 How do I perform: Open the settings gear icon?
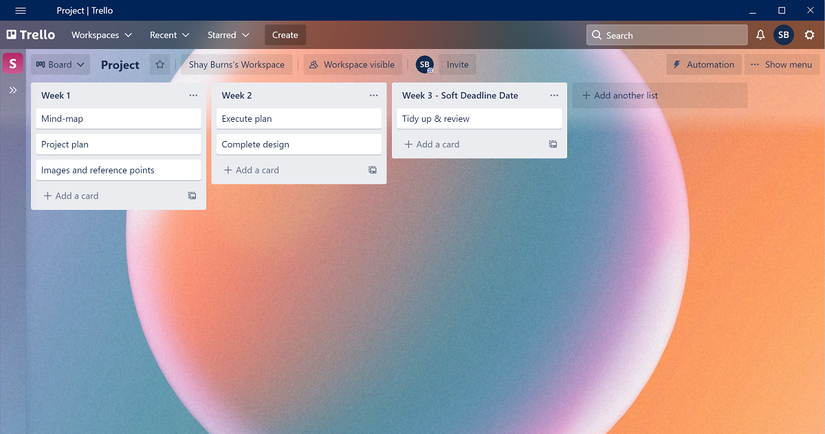[809, 35]
